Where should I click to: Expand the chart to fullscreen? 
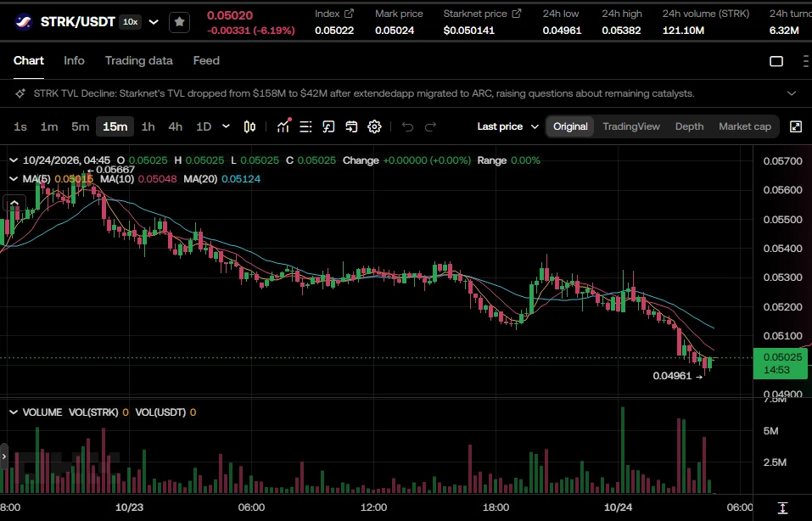[796, 126]
